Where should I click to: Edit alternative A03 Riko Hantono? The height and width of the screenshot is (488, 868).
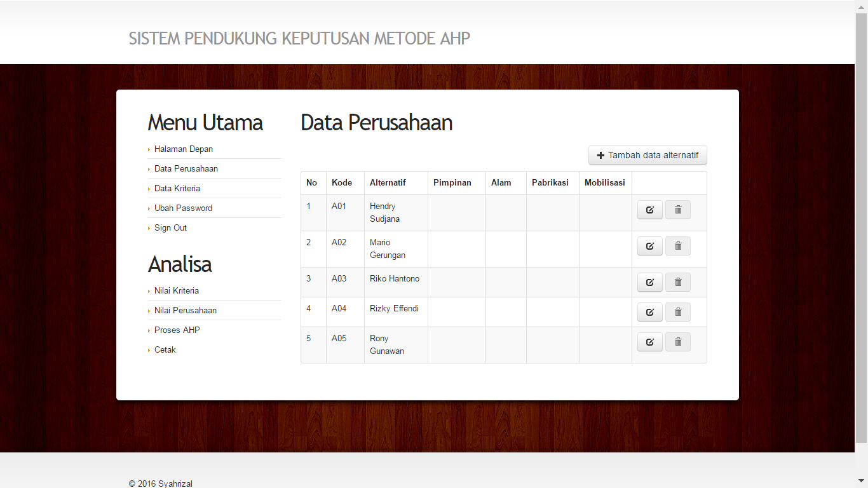pos(649,282)
